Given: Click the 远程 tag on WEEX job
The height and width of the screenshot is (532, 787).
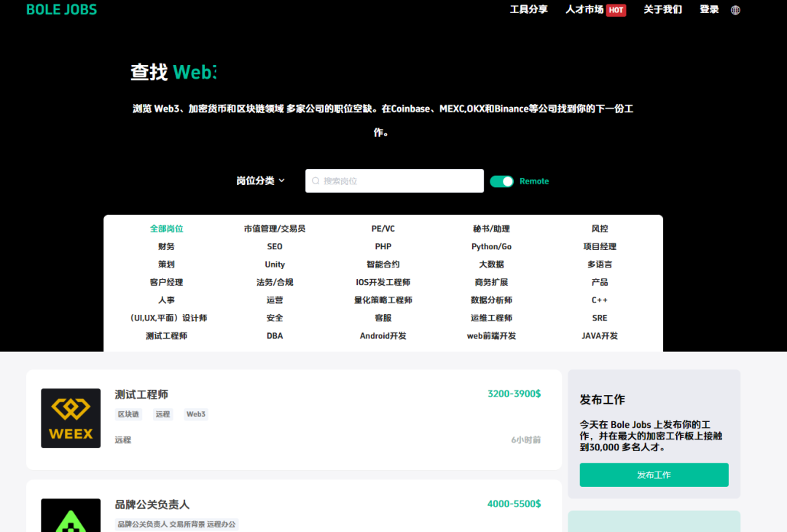Looking at the screenshot, I should point(163,414).
